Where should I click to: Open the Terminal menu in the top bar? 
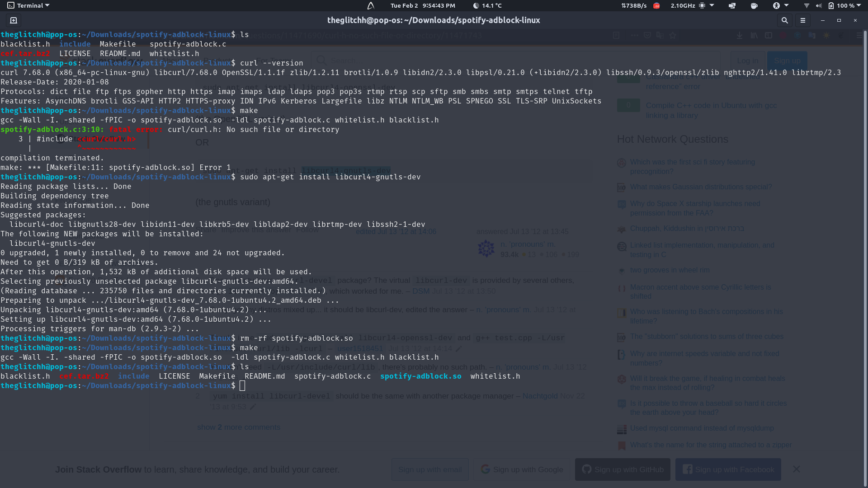point(28,5)
